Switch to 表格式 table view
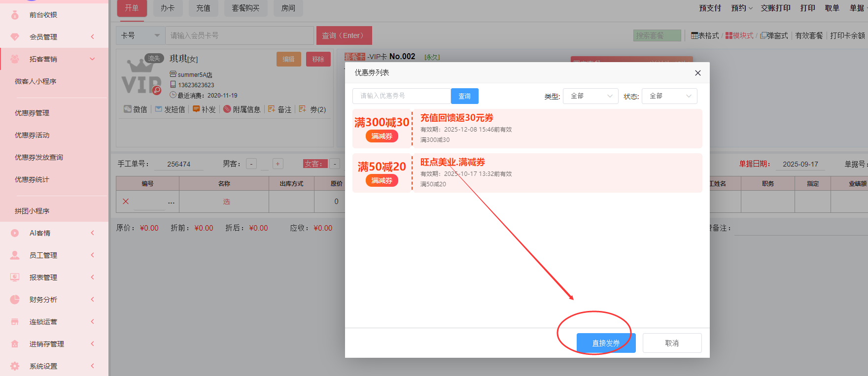Image resolution: width=868 pixels, height=376 pixels. pos(705,35)
